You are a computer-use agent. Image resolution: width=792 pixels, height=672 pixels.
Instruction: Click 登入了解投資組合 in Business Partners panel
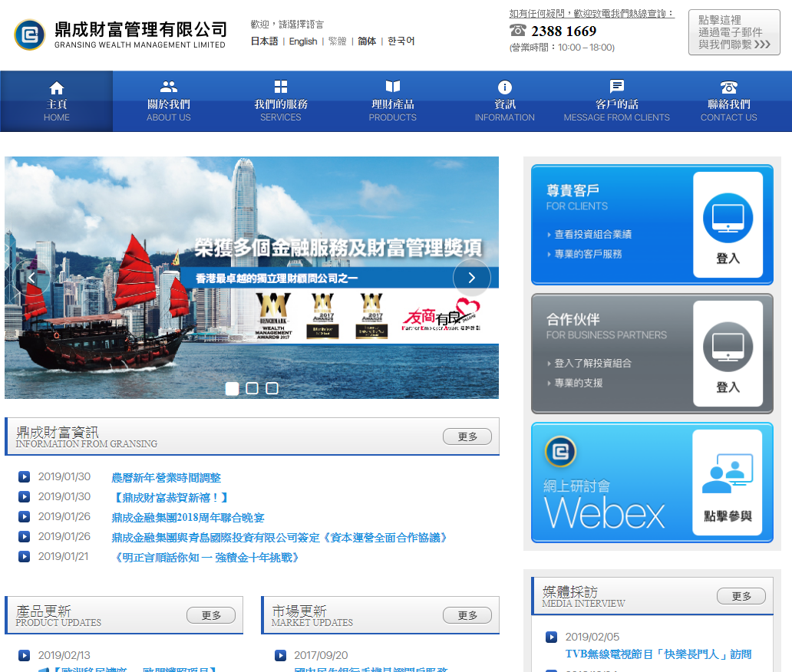coord(593,363)
